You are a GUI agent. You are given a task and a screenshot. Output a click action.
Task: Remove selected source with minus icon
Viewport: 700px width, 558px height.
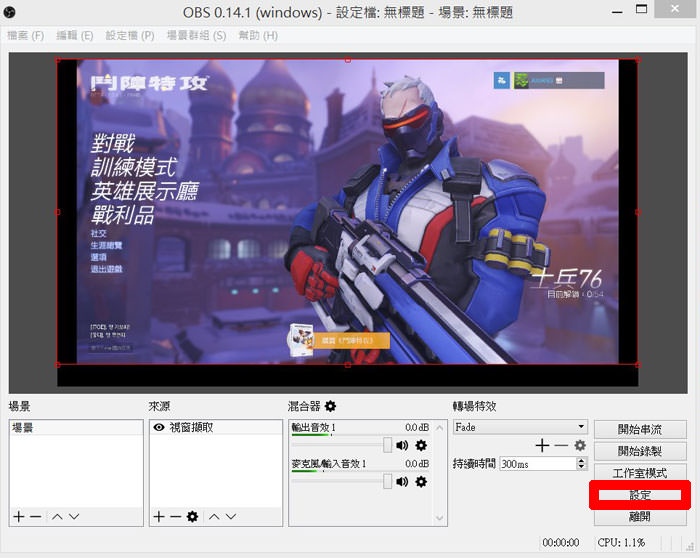click(176, 516)
